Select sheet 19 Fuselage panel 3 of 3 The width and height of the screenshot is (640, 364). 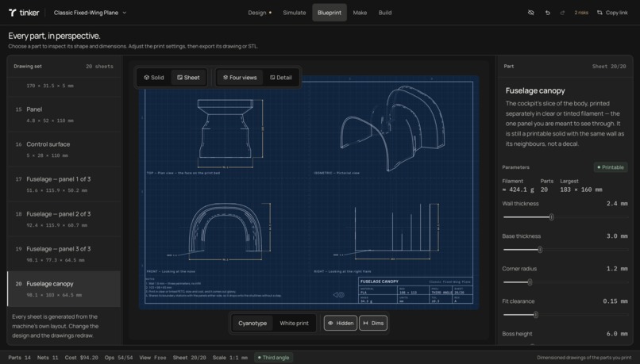click(64, 254)
